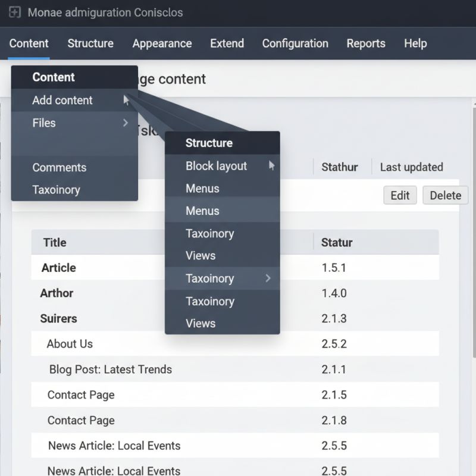Image resolution: width=476 pixels, height=476 pixels.
Task: Click the Monae admiguration Conisclos title text
Action: (105, 12)
